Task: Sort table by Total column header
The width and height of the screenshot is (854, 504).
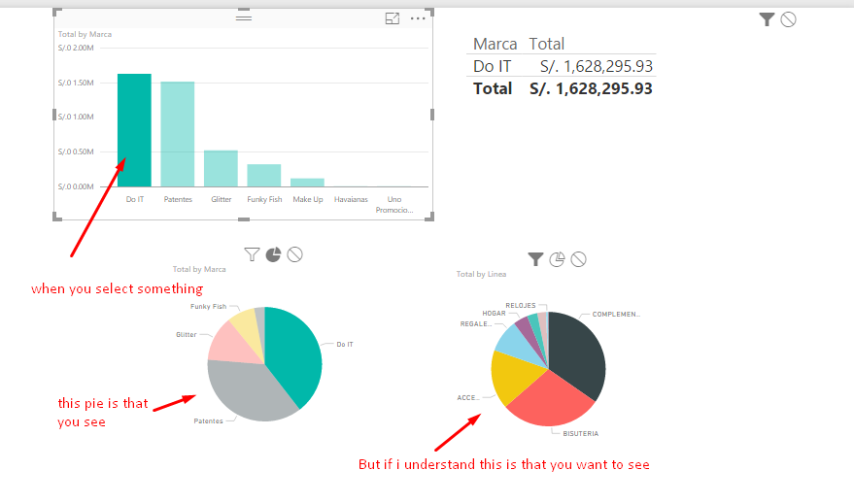Action: pos(547,44)
